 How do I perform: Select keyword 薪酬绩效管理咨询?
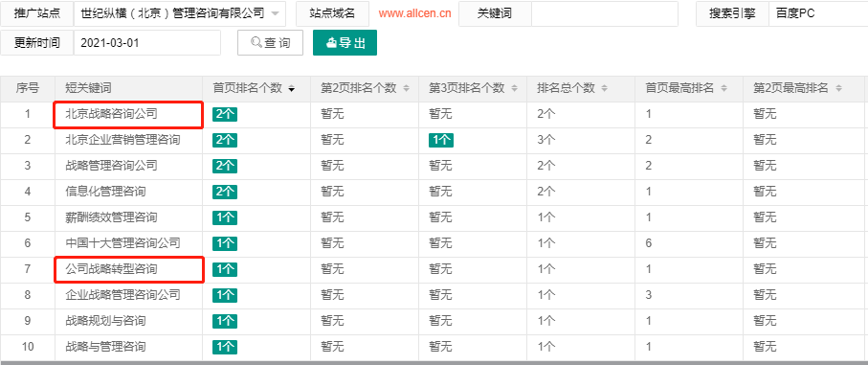(111, 217)
